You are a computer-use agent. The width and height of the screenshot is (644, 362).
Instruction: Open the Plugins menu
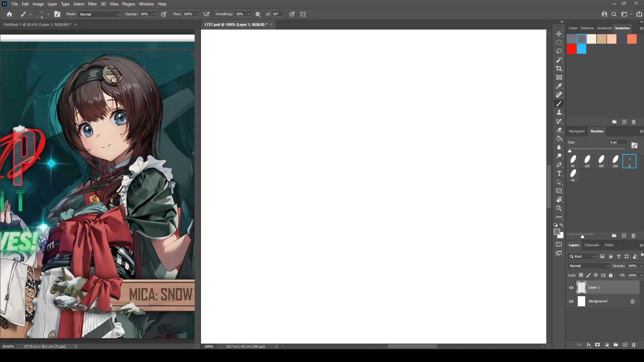(128, 4)
